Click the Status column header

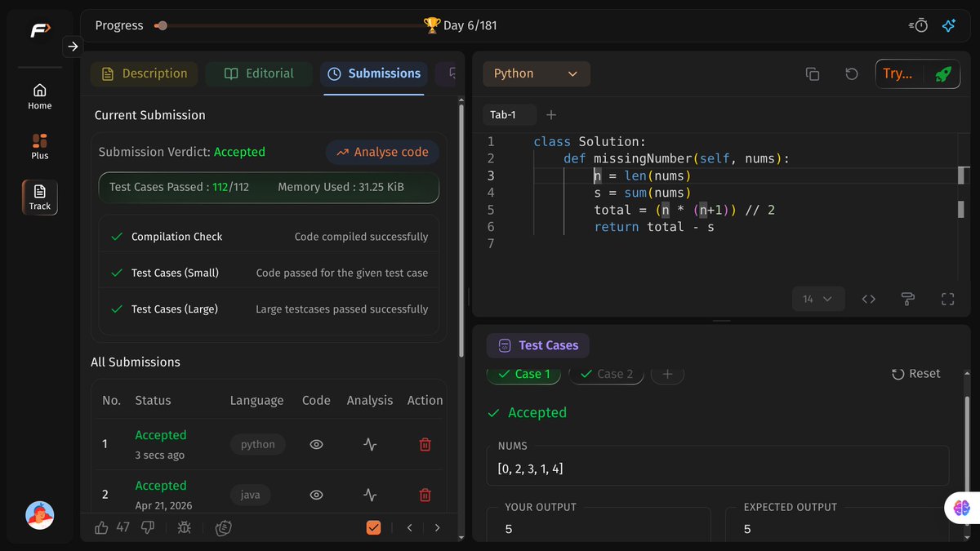153,400
